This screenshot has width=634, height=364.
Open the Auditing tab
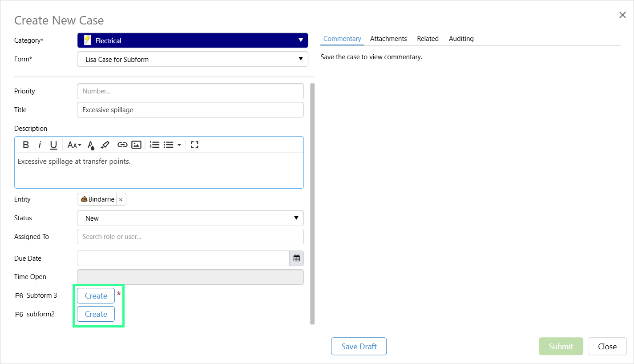click(x=461, y=39)
